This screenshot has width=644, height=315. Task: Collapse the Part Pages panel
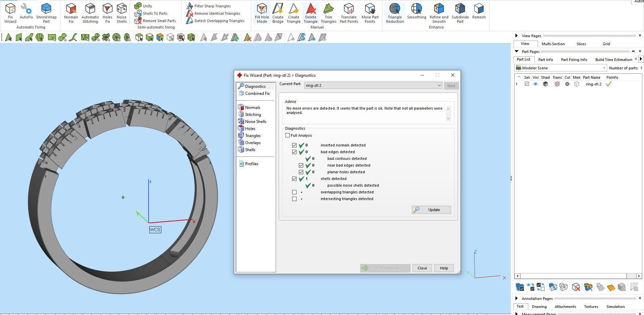pos(517,51)
